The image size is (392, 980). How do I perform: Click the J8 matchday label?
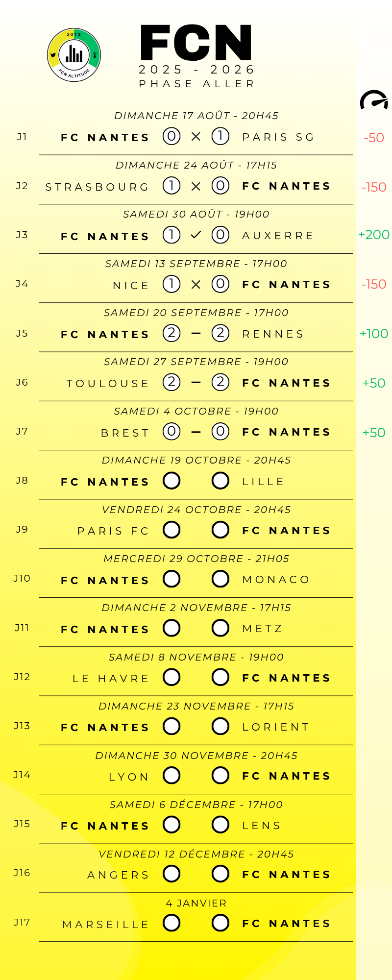(22, 480)
